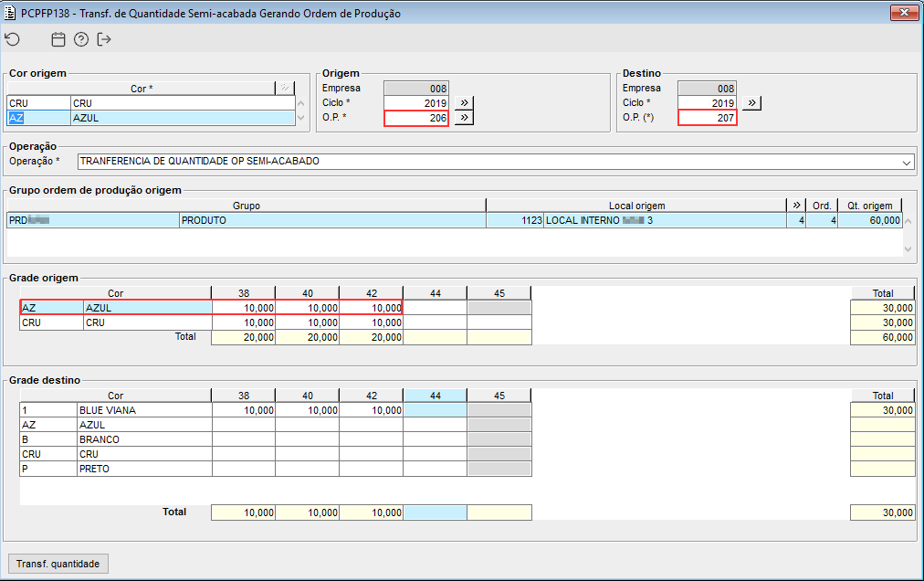Expand the Operação dropdown

tap(907, 162)
